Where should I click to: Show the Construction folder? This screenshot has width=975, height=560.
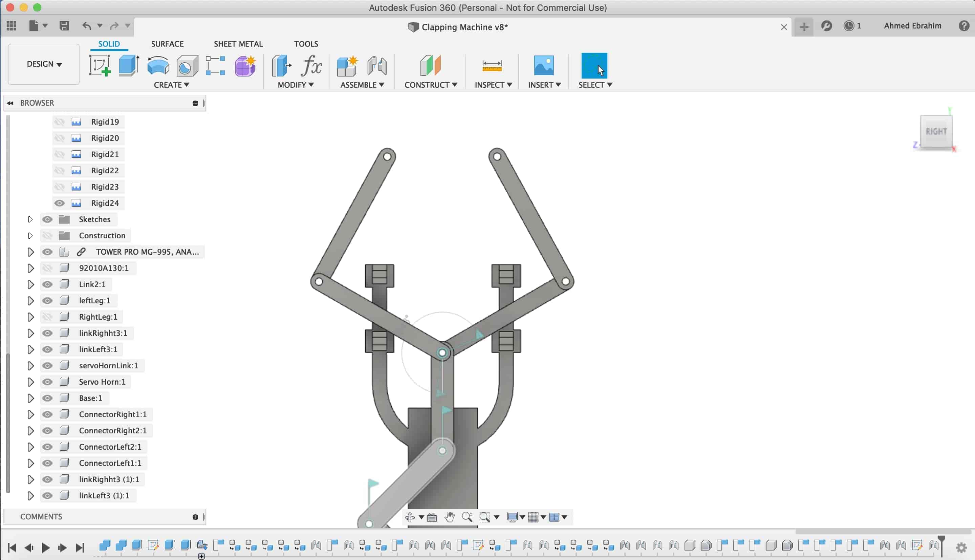coord(47,235)
